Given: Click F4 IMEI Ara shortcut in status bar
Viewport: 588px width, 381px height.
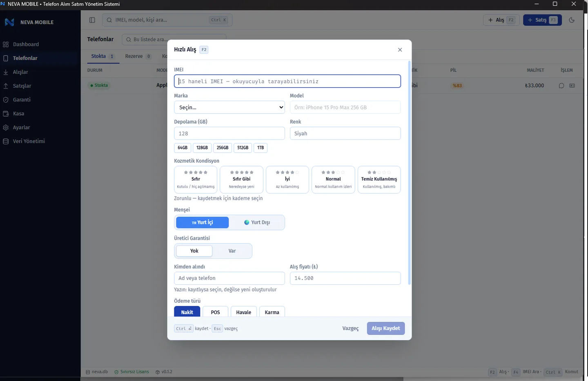Looking at the screenshot, I should 526,372.
